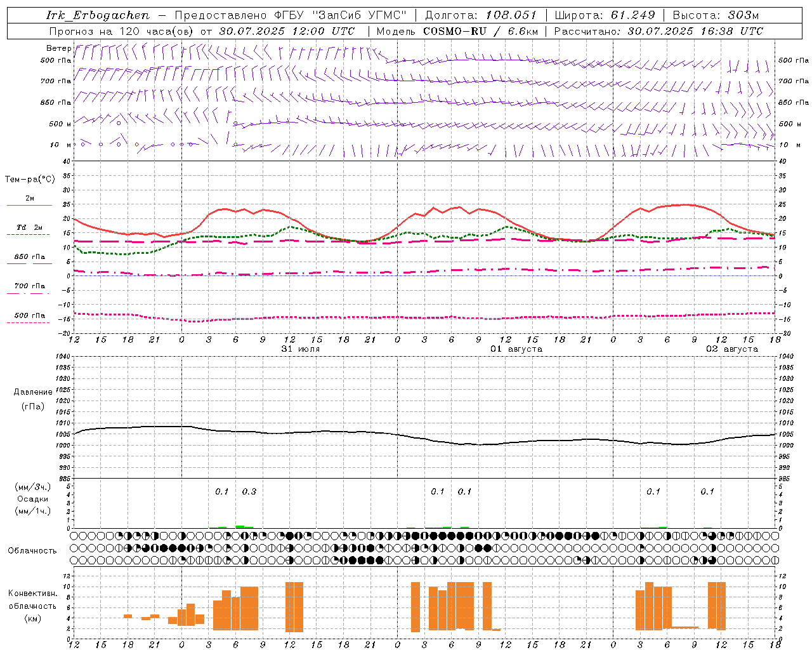Select the 'Широта: 61.249' latitude text

point(605,15)
